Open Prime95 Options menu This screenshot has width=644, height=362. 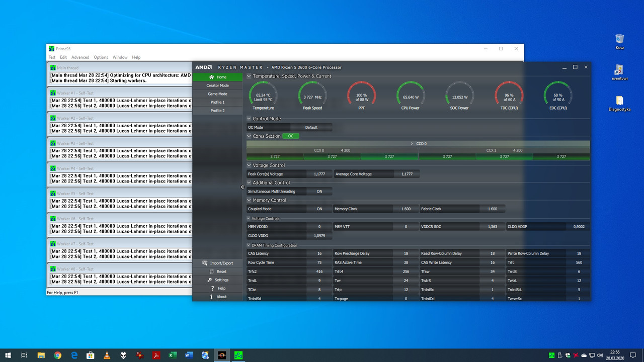[101, 57]
